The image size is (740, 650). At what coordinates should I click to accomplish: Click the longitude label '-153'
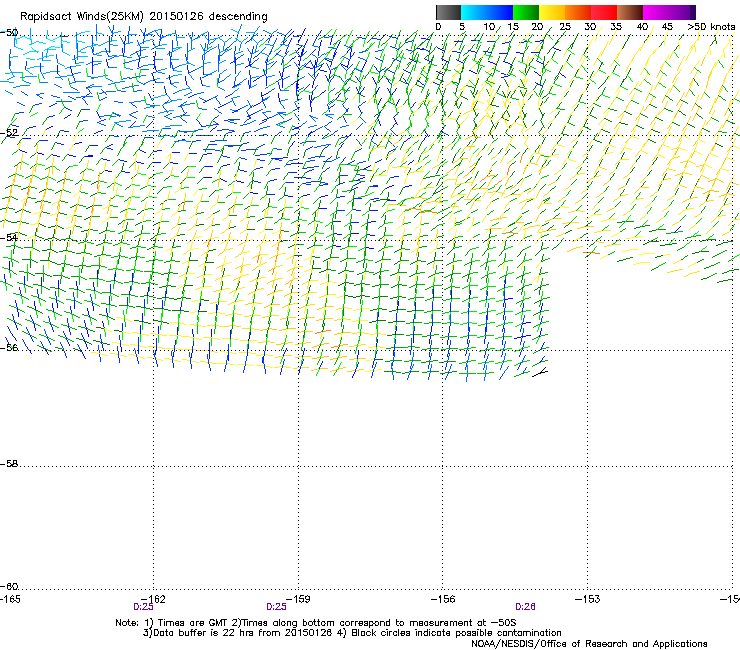tap(588, 599)
